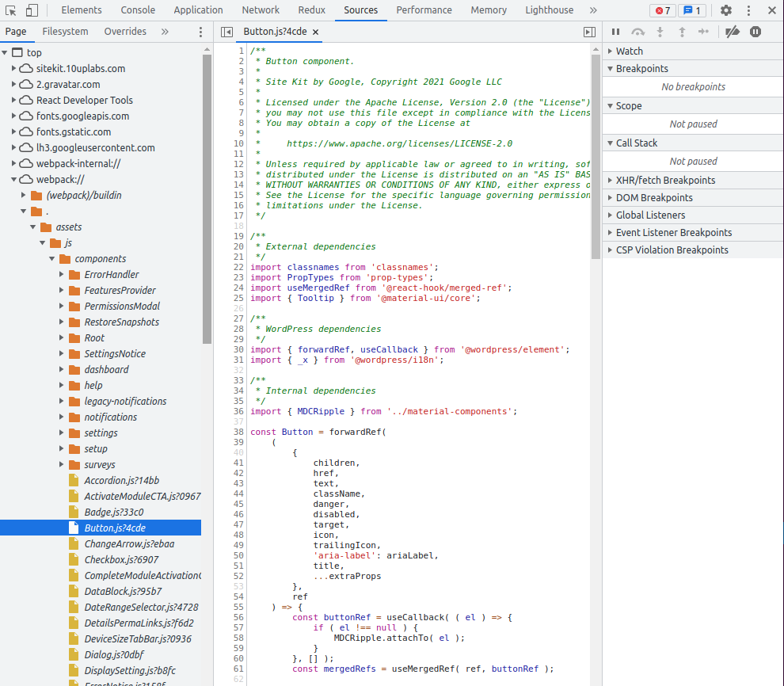
Task: Expand React Developer Tools node
Action: pyautogui.click(x=14, y=100)
